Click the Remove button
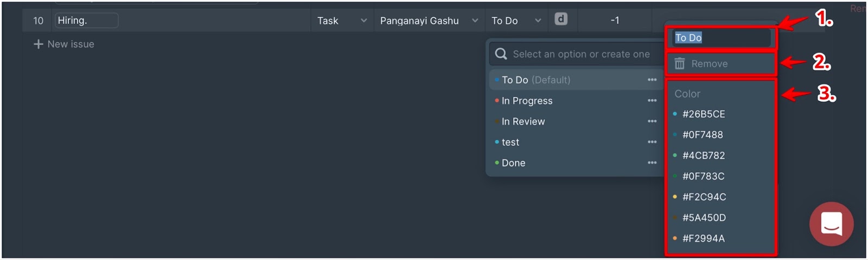868x260 pixels. pos(709,64)
